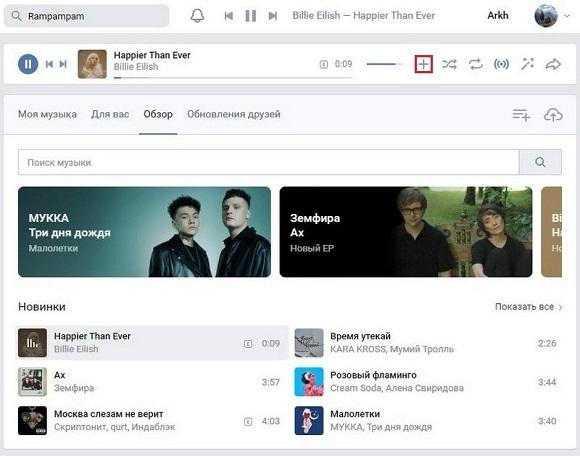580x456 pixels.
Task: Open the Новинки section heading
Action: (x=42, y=307)
